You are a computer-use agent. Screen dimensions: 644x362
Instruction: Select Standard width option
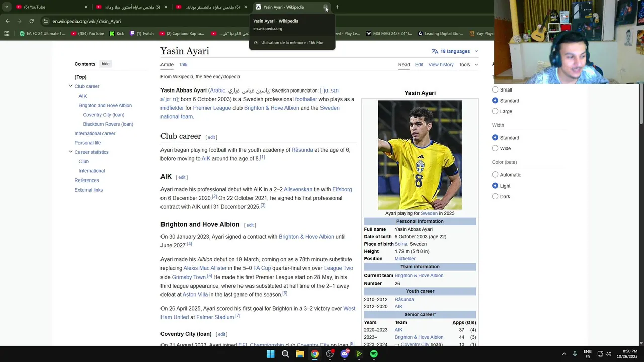[x=495, y=138]
